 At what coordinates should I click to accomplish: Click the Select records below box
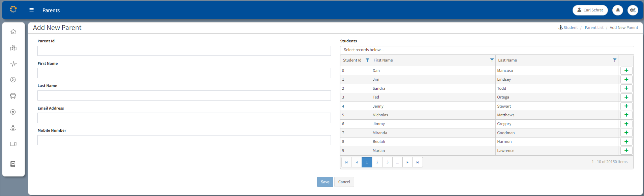tap(487, 50)
